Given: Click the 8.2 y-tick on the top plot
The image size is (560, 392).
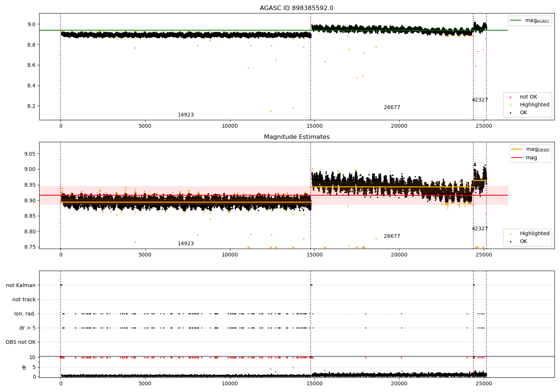Looking at the screenshot, I should coord(31,106).
